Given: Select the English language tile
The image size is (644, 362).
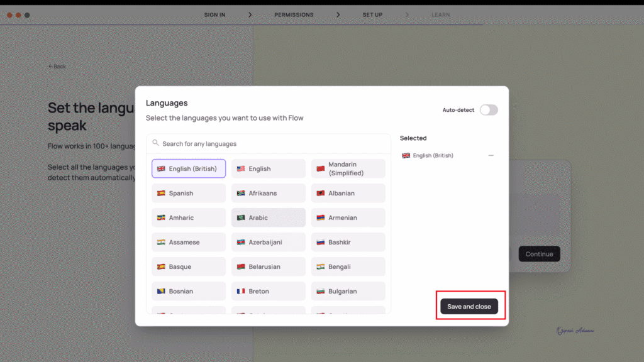Looking at the screenshot, I should tap(268, 168).
